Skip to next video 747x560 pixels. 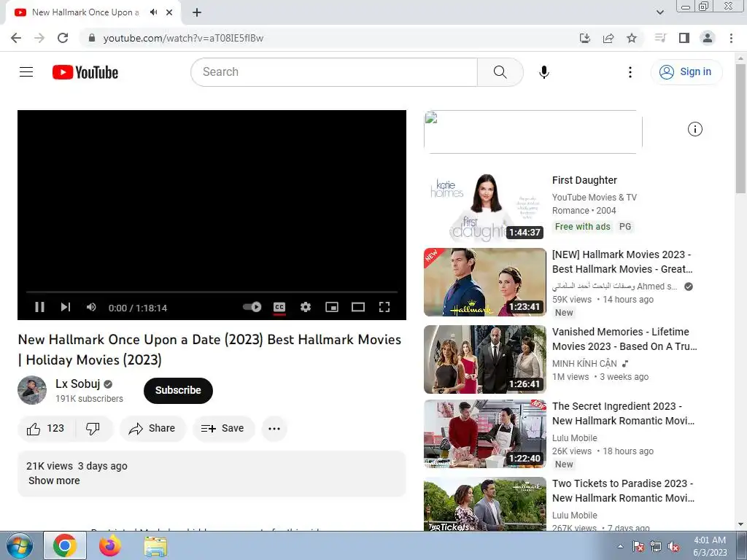click(65, 307)
